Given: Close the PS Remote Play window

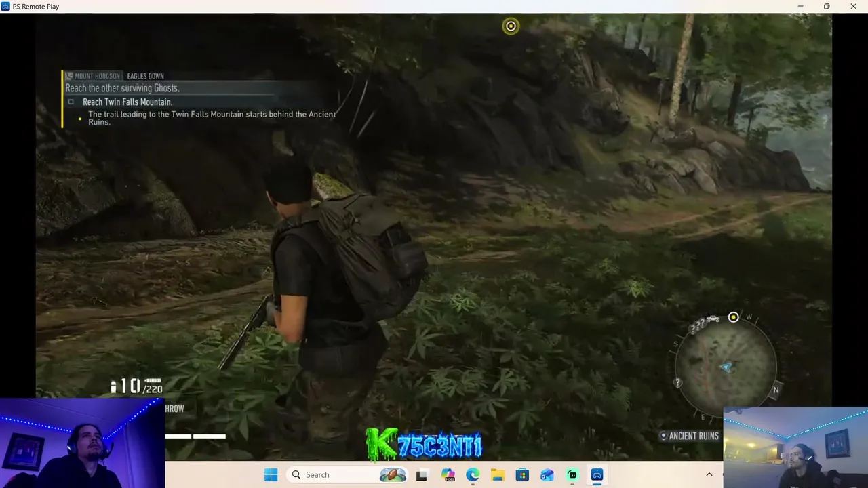Looking at the screenshot, I should (x=853, y=6).
